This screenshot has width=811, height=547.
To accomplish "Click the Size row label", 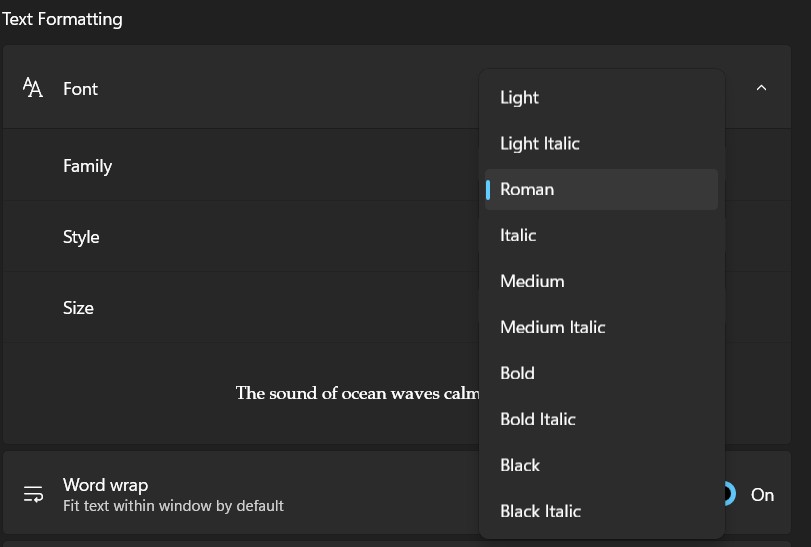I will point(78,308).
